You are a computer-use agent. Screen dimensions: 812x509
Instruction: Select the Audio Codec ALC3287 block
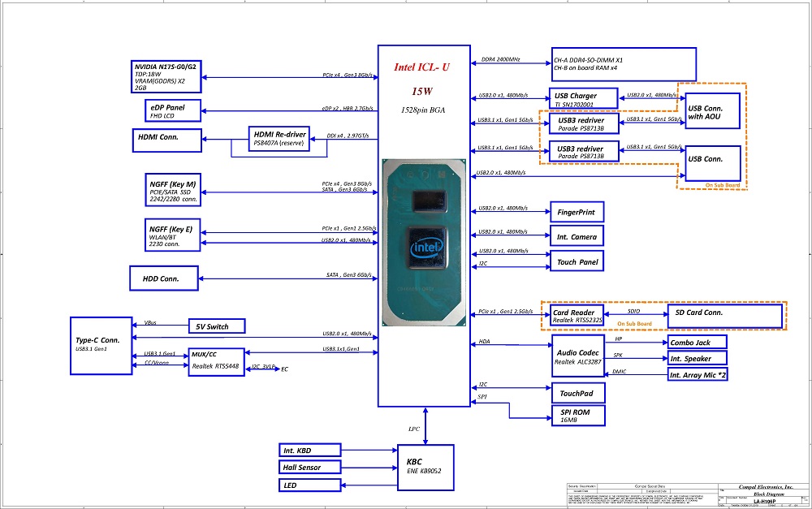[x=578, y=356]
